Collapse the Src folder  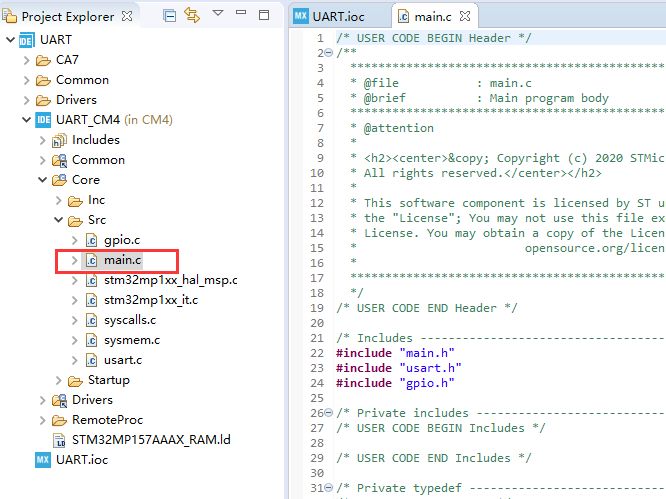[59, 220]
